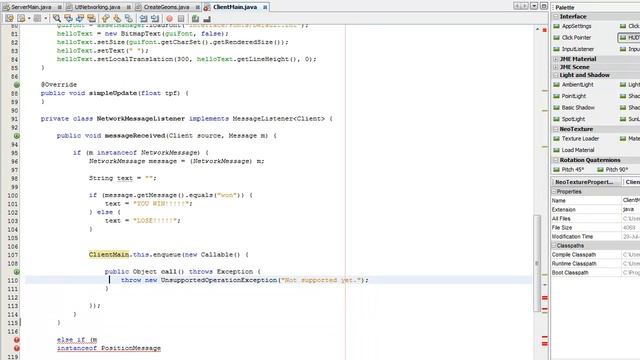Image resolution: width=640 pixels, height=360 pixels.
Task: Switch to CreateGeoms.java tab
Action: [167, 7]
